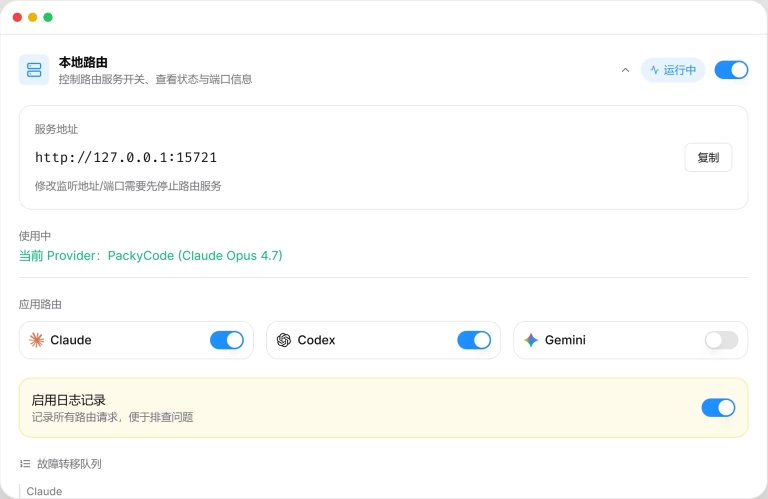768x499 pixels.
Task: Click the 修改监听地址/端口 hint text
Action: (x=128, y=186)
